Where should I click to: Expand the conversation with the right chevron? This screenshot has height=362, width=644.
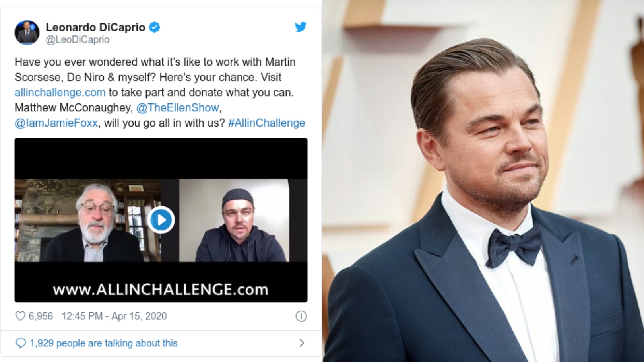(302, 343)
